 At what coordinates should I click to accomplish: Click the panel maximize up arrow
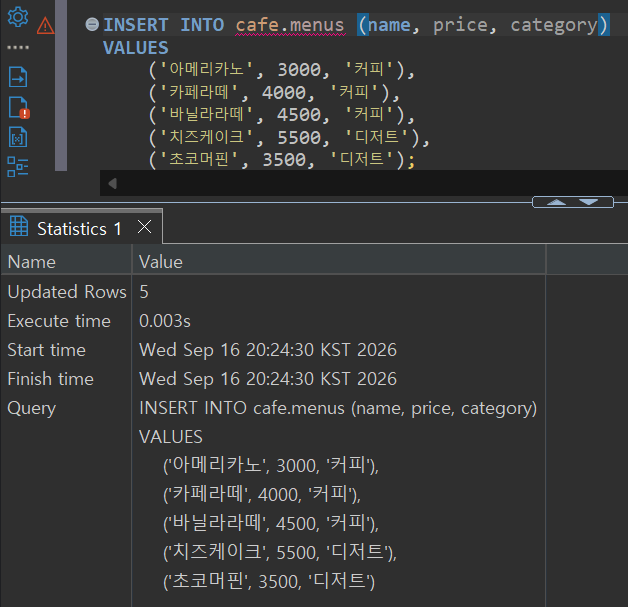click(556, 202)
